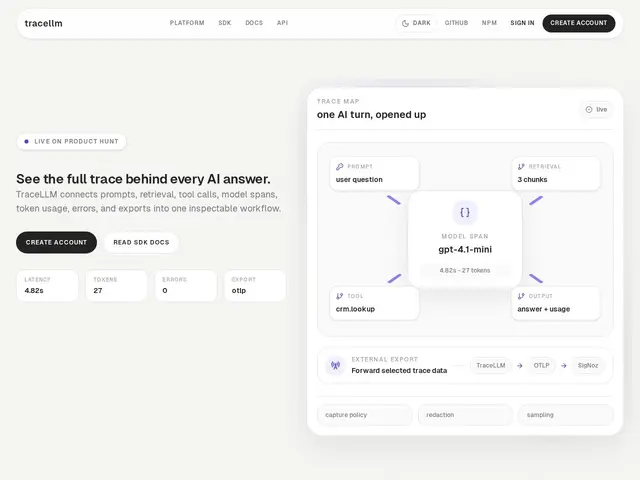Click the moon icon in Dark toggle
Screen dimensions: 640x480
(405, 23)
